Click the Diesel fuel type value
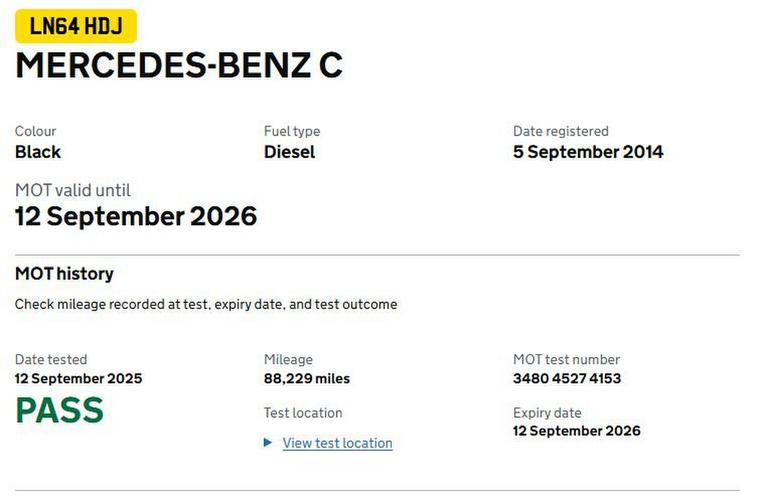Image resolution: width=759 pixels, height=502 pixels. tap(289, 152)
